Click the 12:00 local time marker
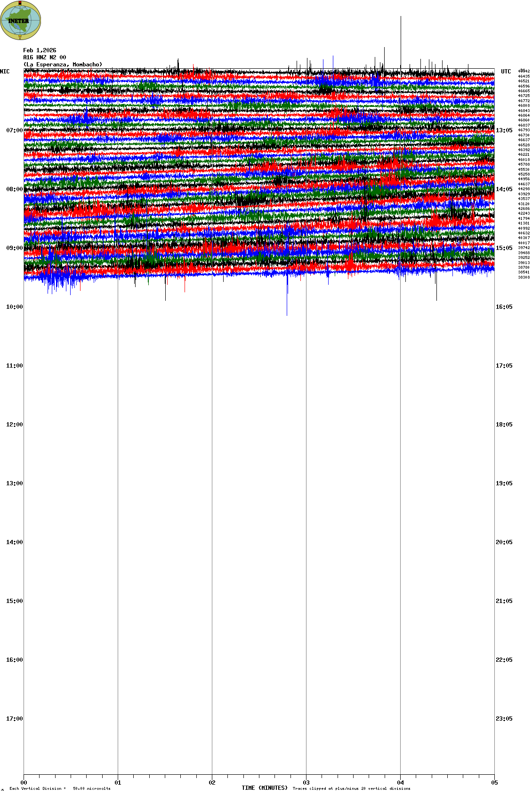 tap(14, 425)
